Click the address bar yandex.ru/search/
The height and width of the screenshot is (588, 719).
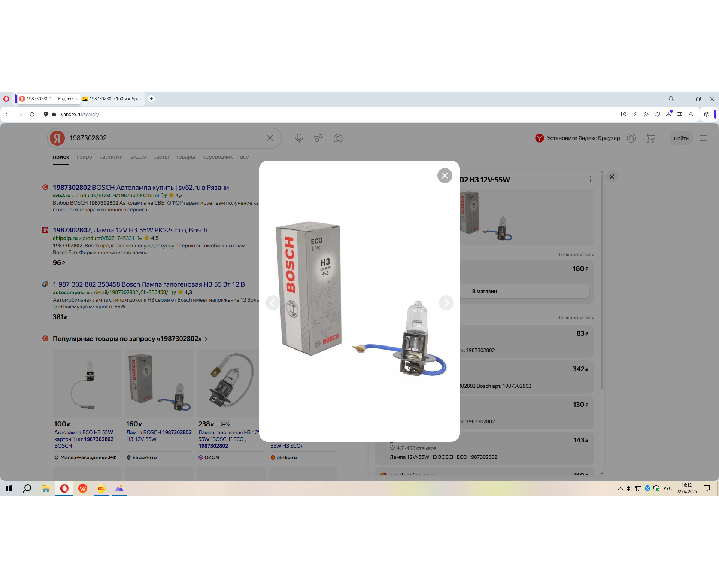pyautogui.click(x=80, y=114)
